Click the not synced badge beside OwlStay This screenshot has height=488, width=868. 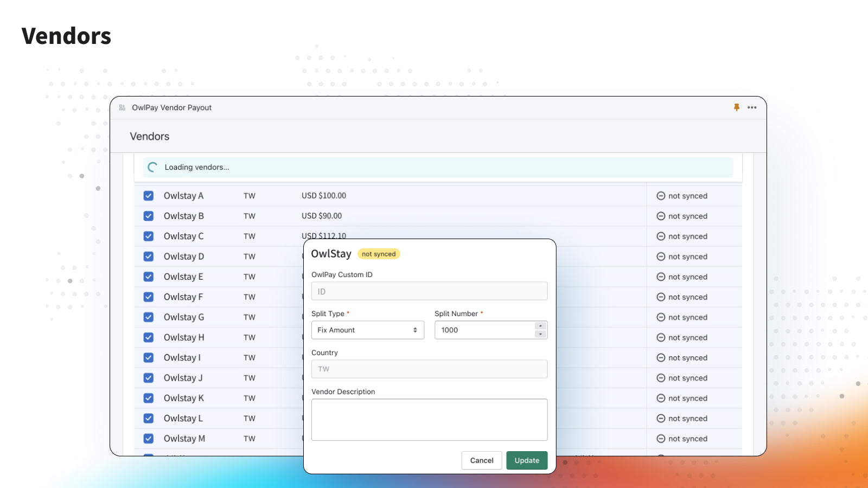click(379, 254)
